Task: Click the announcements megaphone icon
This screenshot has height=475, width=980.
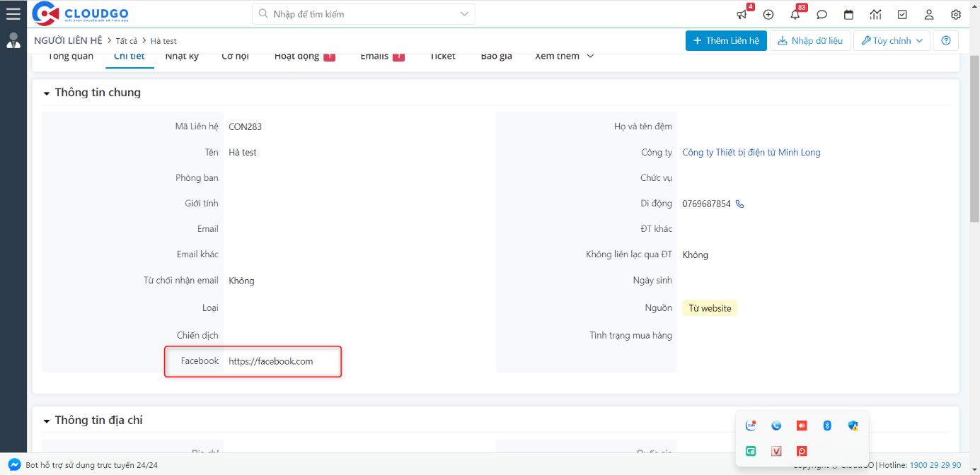Action: click(742, 14)
